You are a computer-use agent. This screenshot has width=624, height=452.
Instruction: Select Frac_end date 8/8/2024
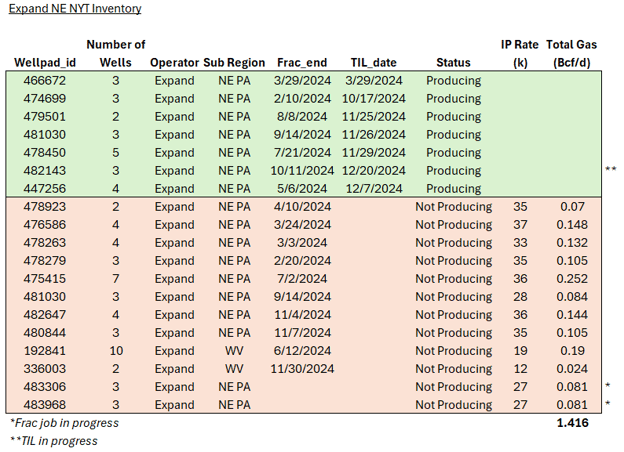pos(302,117)
